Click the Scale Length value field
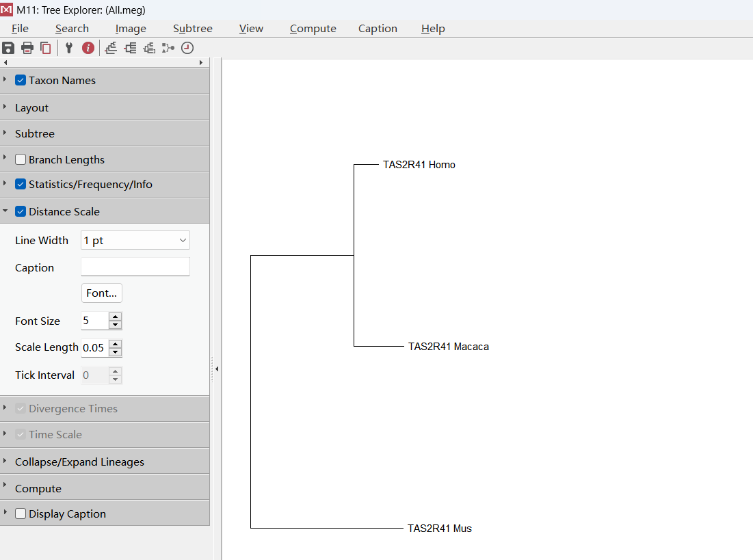The image size is (753, 560). click(95, 348)
